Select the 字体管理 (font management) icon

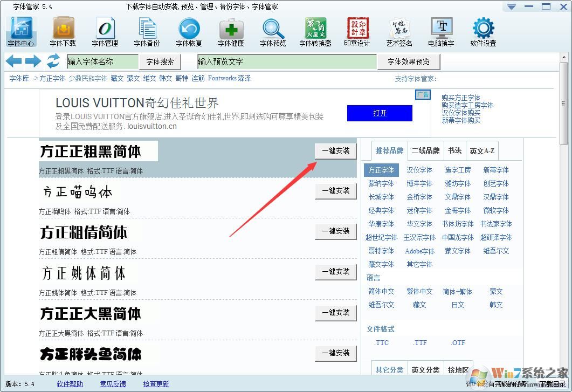pos(105,31)
